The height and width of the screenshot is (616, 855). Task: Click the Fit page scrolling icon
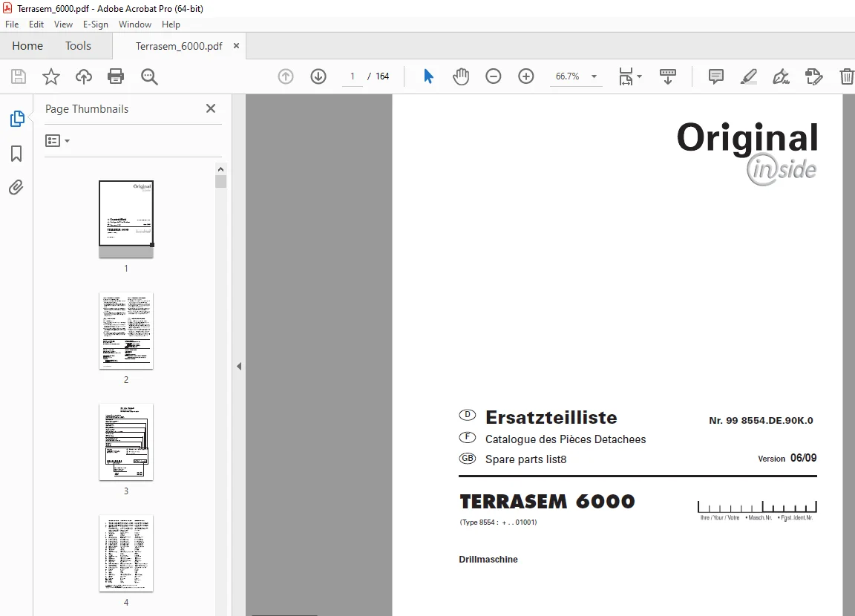click(626, 76)
